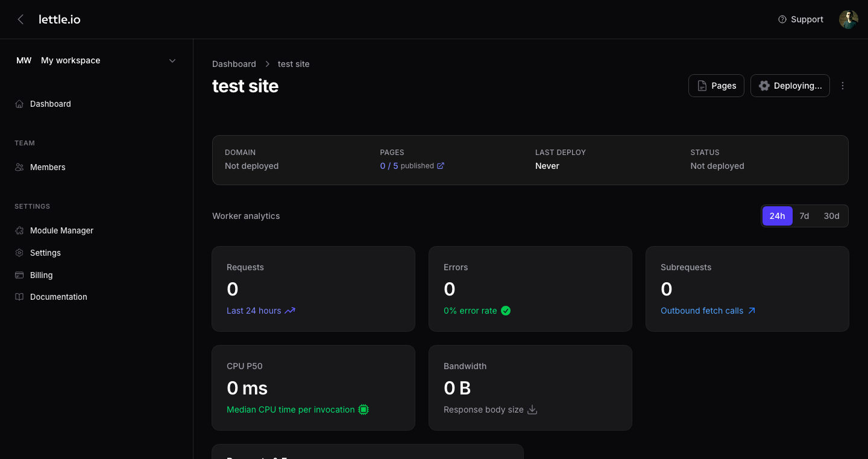Click the Dashboard home icon

[x=19, y=104]
